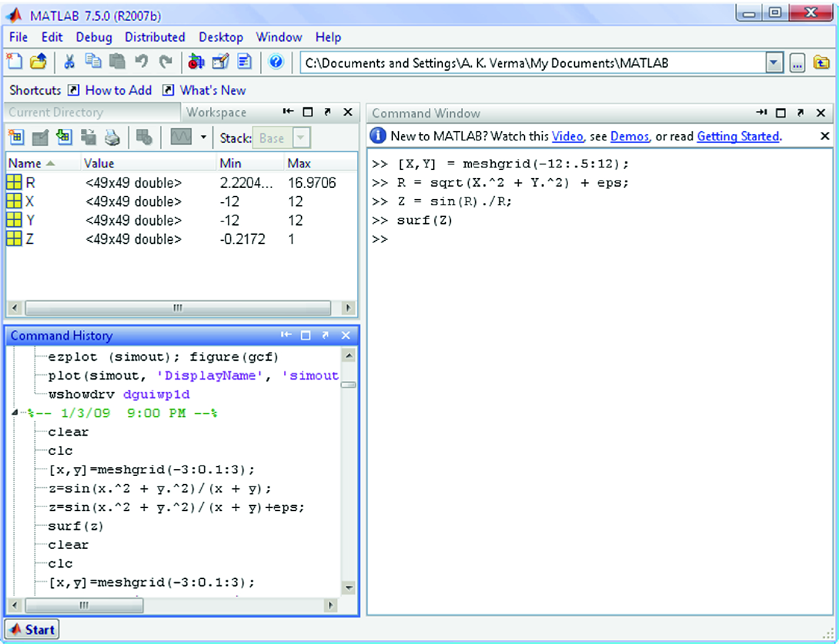Open the Stack Base dropdown
839x644 pixels.
tap(301, 138)
